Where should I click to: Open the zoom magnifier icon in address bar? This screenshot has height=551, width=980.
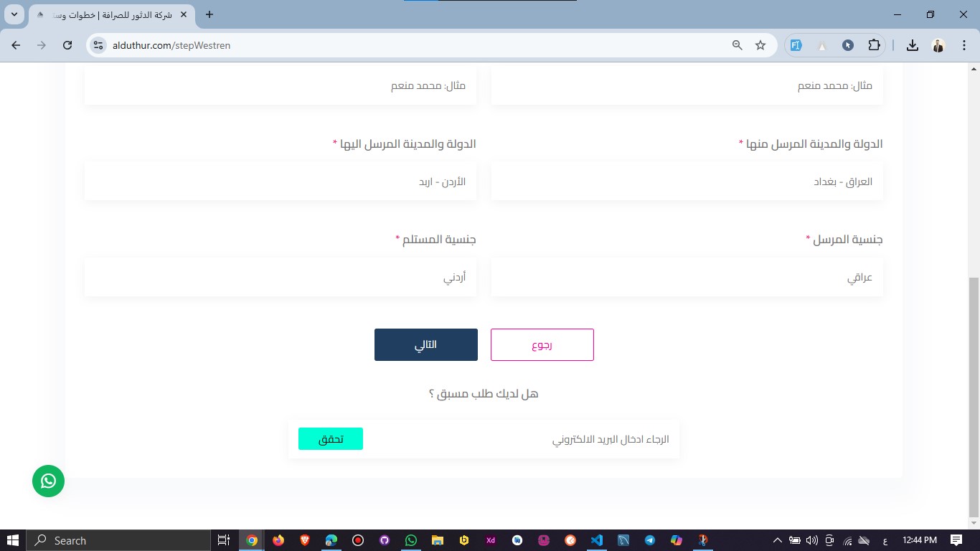point(737,45)
